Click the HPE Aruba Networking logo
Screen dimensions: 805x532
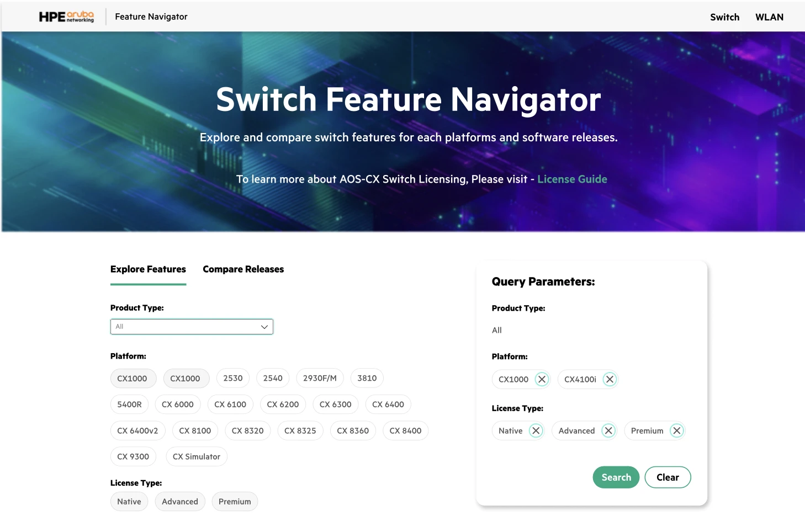66,17
